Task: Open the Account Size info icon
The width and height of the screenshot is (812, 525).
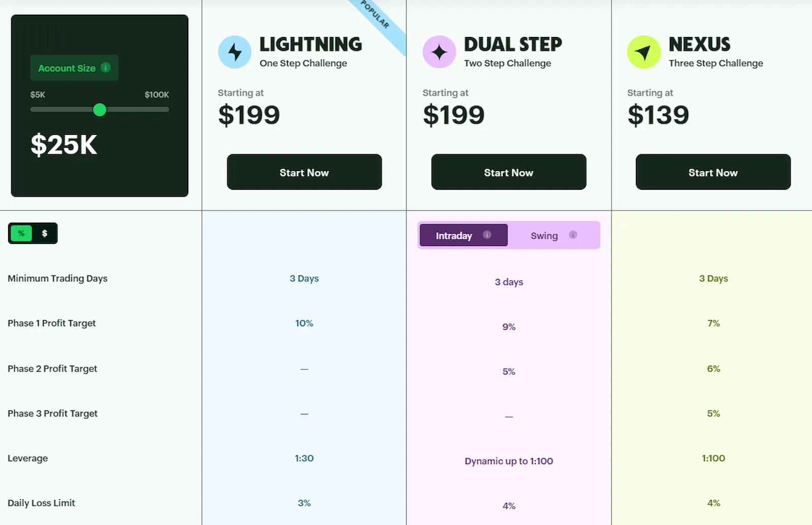Action: (x=106, y=67)
